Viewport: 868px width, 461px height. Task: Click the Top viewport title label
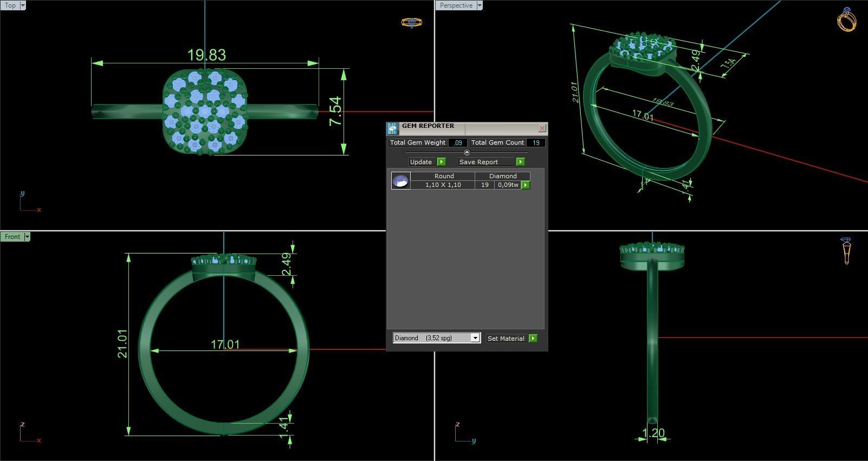[10, 5]
